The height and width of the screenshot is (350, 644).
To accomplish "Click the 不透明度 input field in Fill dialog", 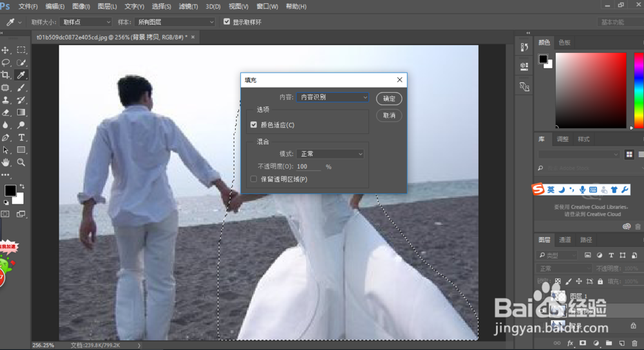I will [x=309, y=166].
